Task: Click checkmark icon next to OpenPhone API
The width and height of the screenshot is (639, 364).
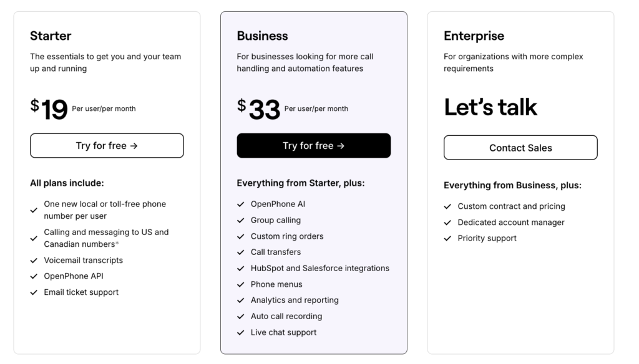Action: click(x=34, y=276)
